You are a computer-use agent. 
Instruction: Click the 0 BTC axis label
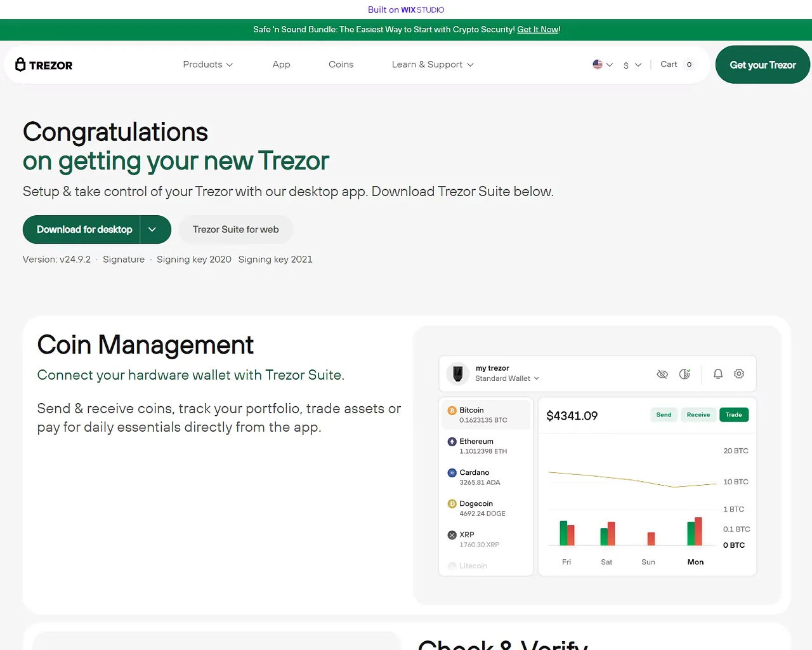[734, 545]
